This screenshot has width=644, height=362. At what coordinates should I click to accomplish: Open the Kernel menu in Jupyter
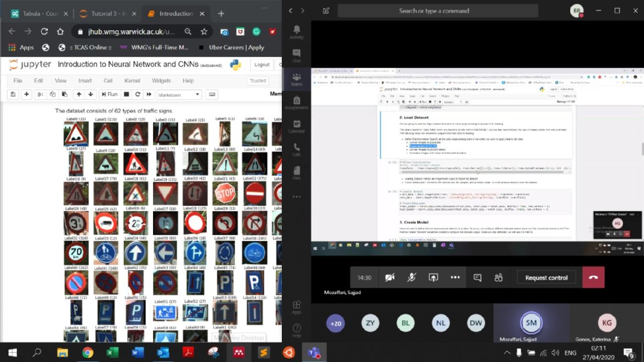pyautogui.click(x=132, y=81)
